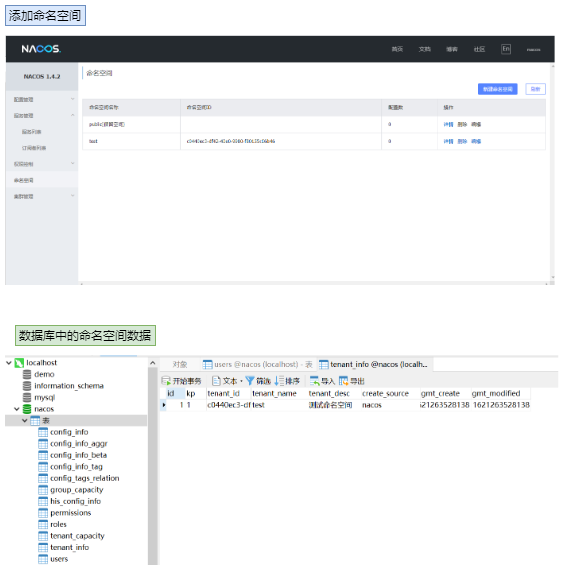Viewport: 565px width, 571px height.
Task: Click 博客 in Nacos header
Action: pyautogui.click(x=452, y=49)
